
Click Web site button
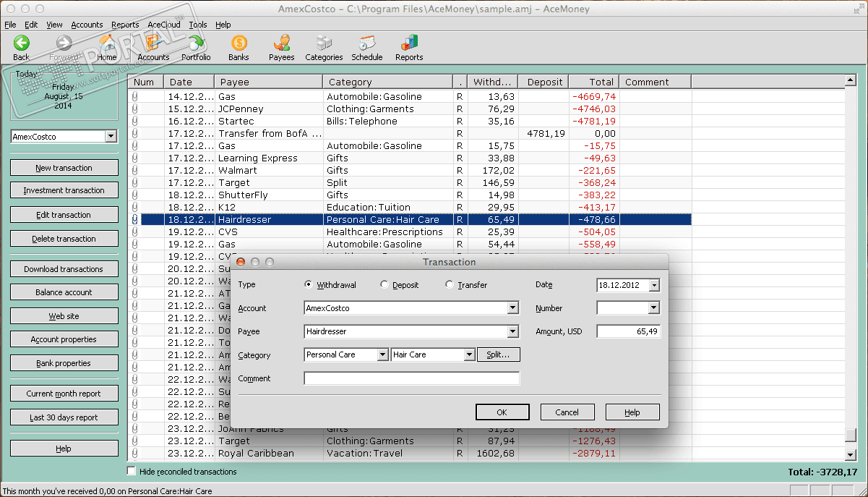point(64,316)
